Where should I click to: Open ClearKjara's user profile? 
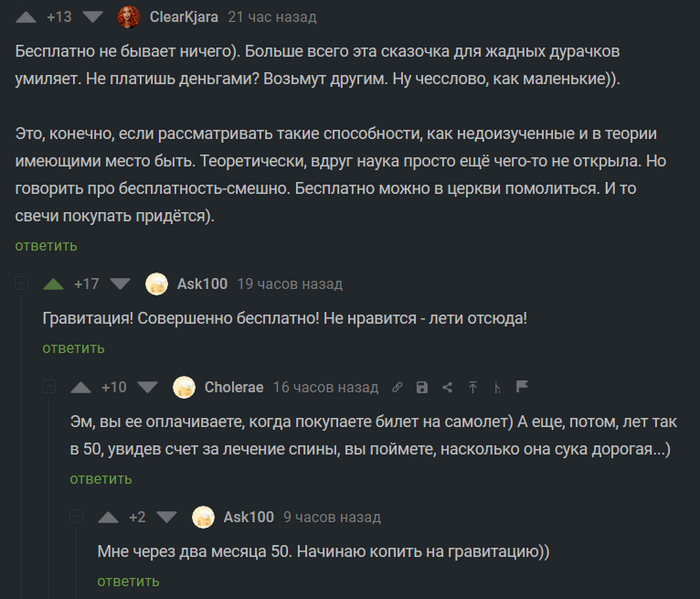coord(184,17)
